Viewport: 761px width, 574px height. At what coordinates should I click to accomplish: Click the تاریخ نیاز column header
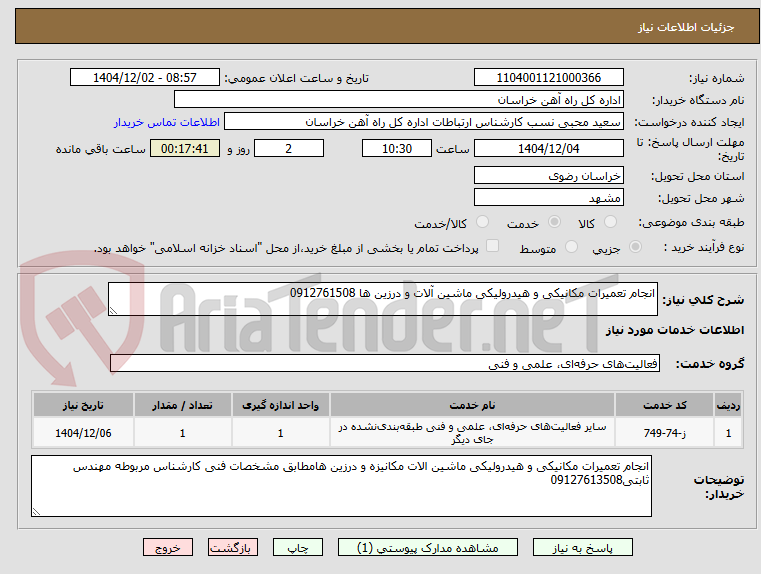point(83,405)
